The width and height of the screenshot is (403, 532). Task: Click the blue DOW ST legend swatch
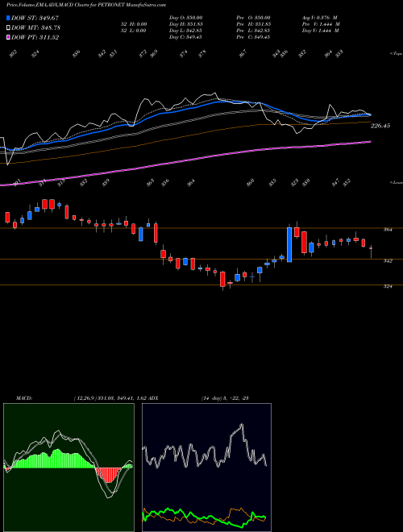(x=8, y=18)
